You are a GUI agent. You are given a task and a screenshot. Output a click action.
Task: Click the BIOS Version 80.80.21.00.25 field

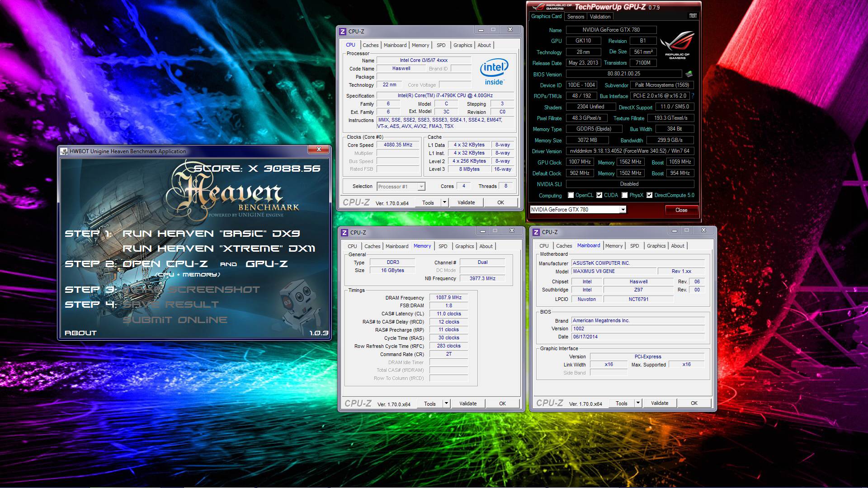pyautogui.click(x=623, y=74)
